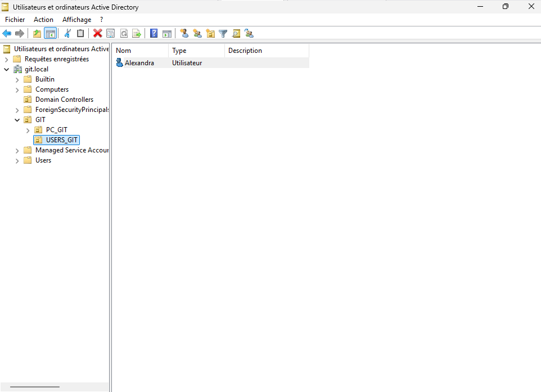Expand the Users container
Viewport: 541px width, 392px height.
[17, 161]
